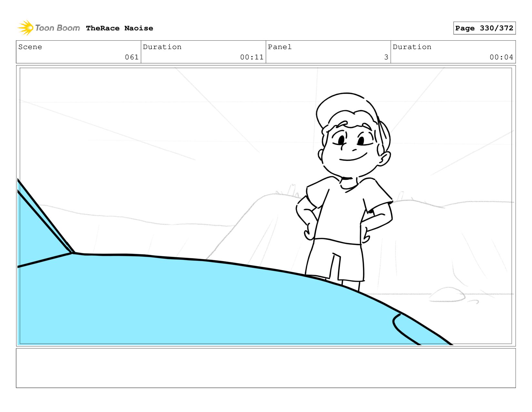
Task: Select scene duration value '00:11'
Action: [252, 57]
